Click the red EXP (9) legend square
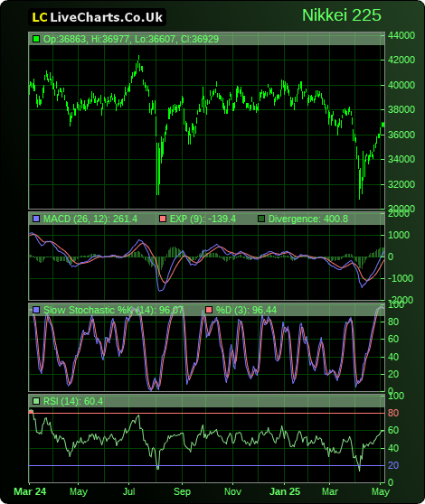 [163, 219]
